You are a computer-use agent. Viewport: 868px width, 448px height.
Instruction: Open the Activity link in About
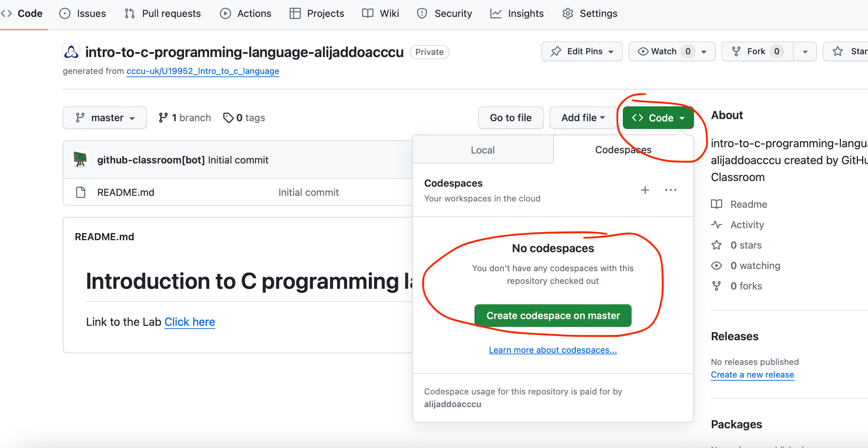point(738,225)
